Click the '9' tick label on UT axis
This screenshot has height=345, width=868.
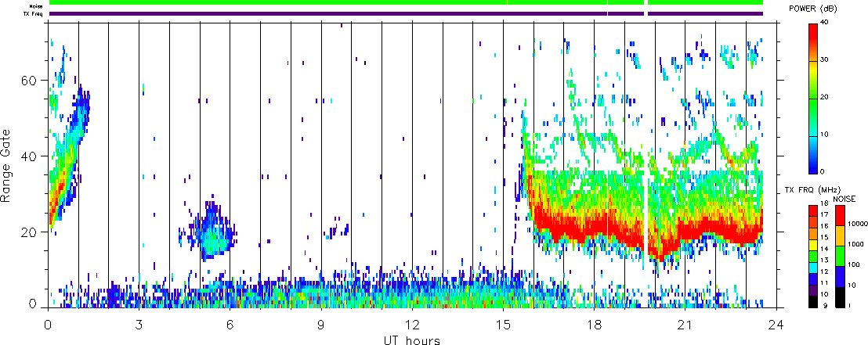pos(322,325)
